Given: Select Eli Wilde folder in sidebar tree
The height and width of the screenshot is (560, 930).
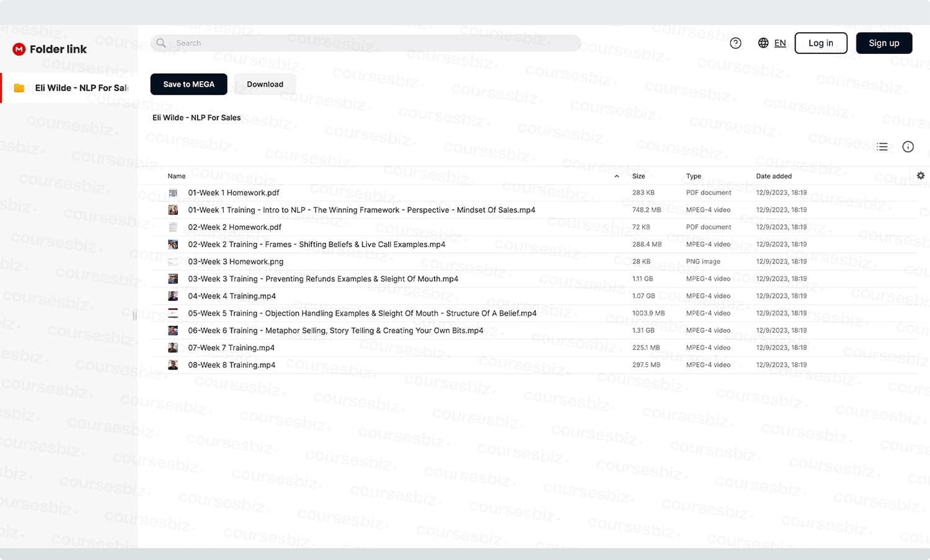Looking at the screenshot, I should click(x=69, y=88).
